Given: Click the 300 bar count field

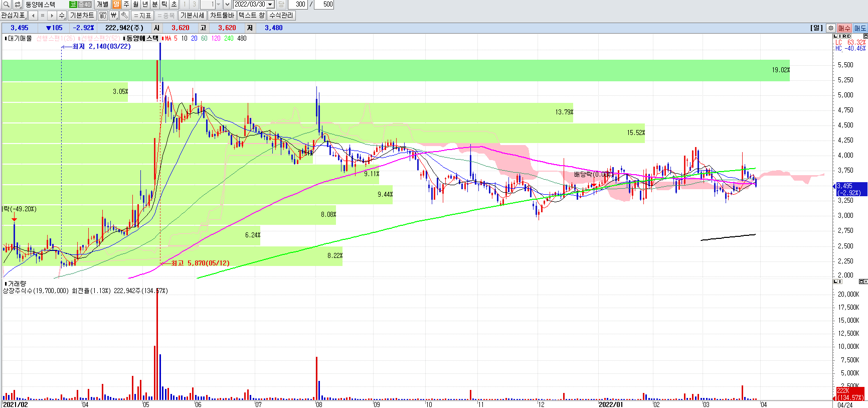Looking at the screenshot, I should [297, 5].
